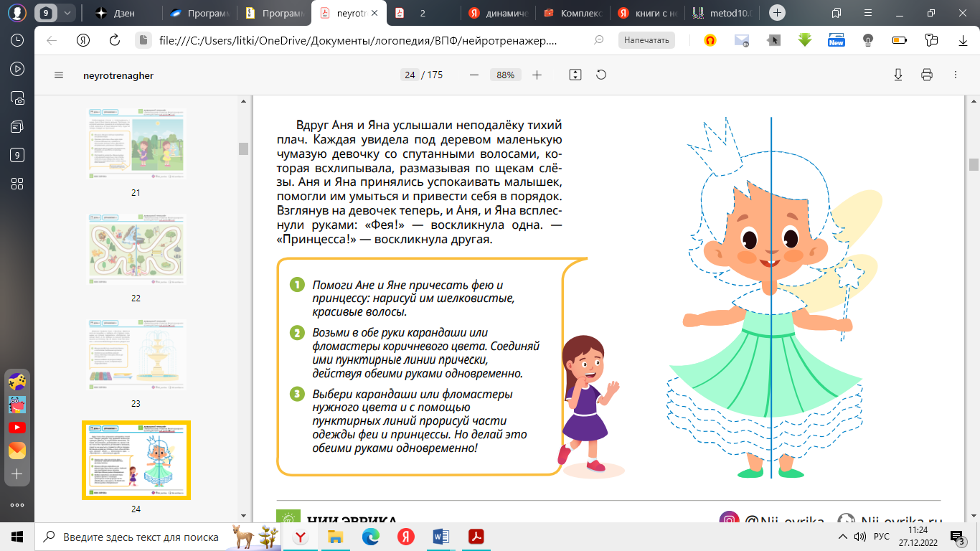Reload the current page
The image size is (980, 551).
point(113,41)
